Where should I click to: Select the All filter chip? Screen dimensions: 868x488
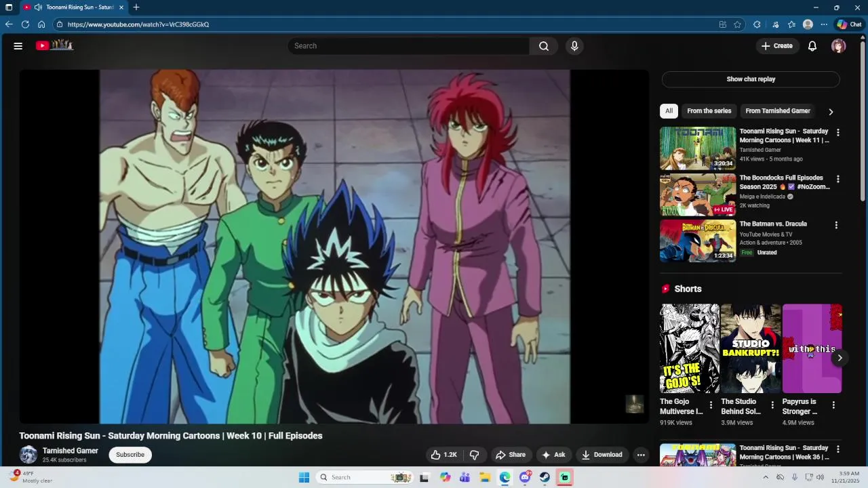coord(669,111)
